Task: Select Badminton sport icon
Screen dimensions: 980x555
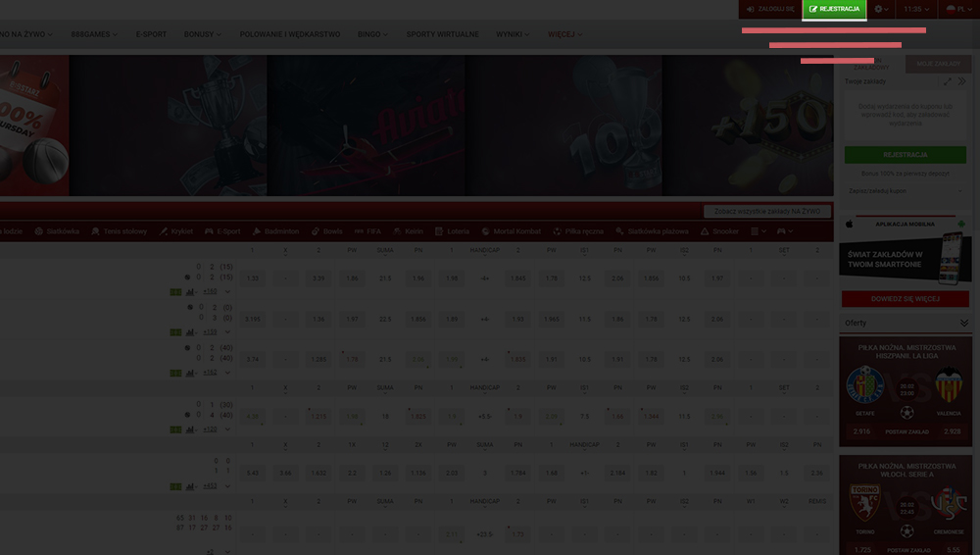Action: click(x=275, y=231)
